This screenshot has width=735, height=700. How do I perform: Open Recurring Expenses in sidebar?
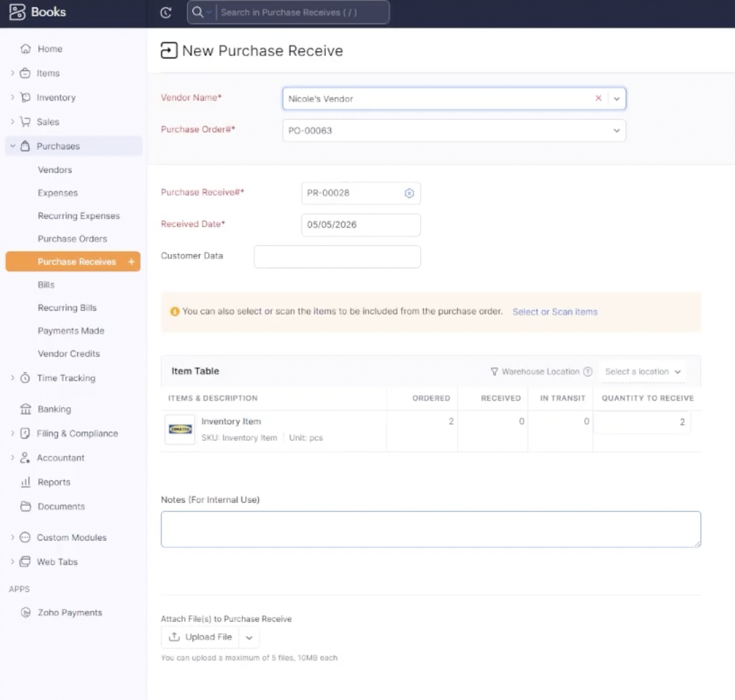(79, 216)
